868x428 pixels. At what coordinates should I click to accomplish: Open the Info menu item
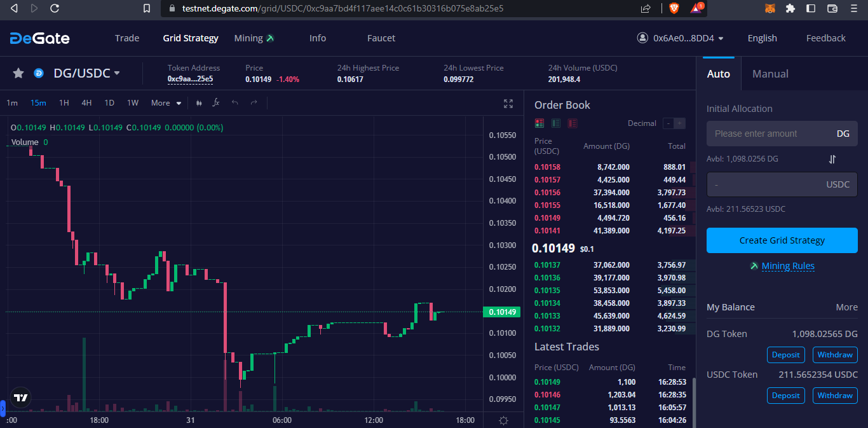(318, 38)
